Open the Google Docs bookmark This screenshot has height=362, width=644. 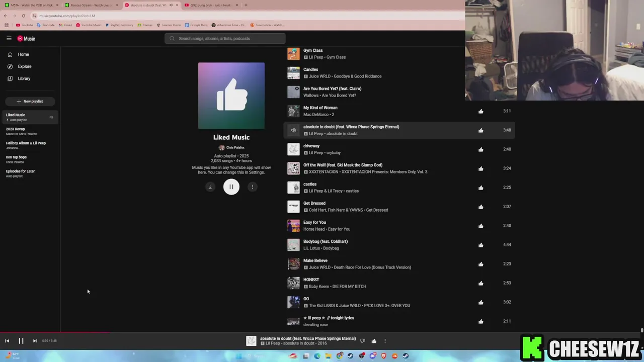[x=196, y=25]
